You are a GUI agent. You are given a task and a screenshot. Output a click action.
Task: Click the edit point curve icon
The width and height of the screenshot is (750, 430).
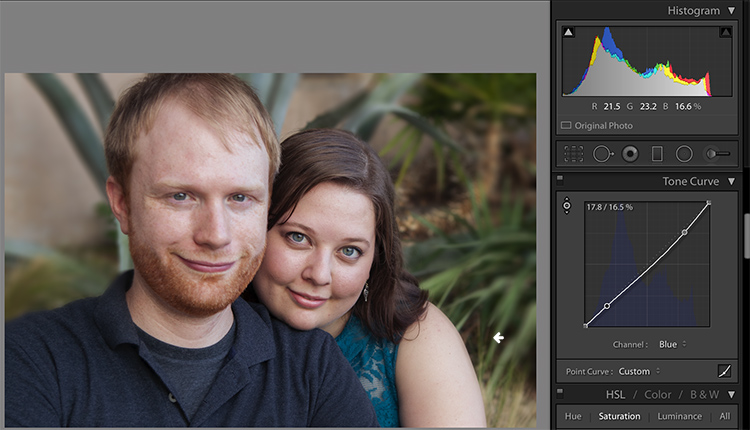coord(724,371)
